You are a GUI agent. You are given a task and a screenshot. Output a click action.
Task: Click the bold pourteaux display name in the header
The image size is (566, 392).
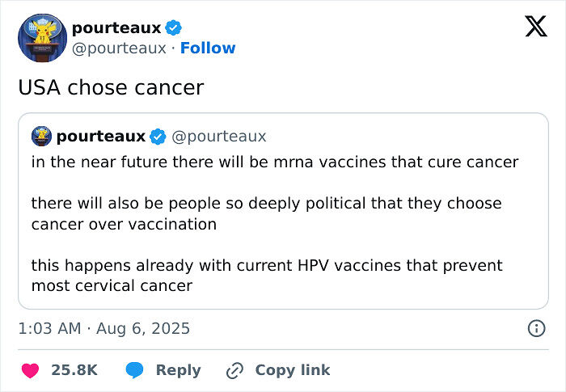[116, 28]
